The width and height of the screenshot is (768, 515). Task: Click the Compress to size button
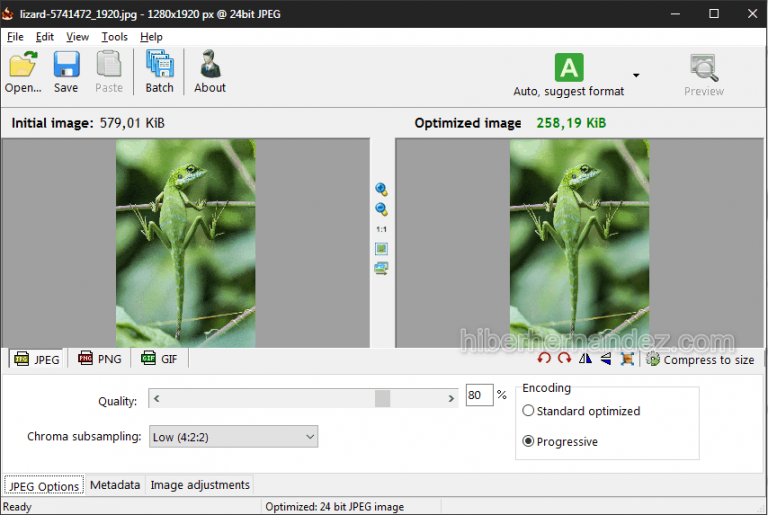click(x=700, y=360)
